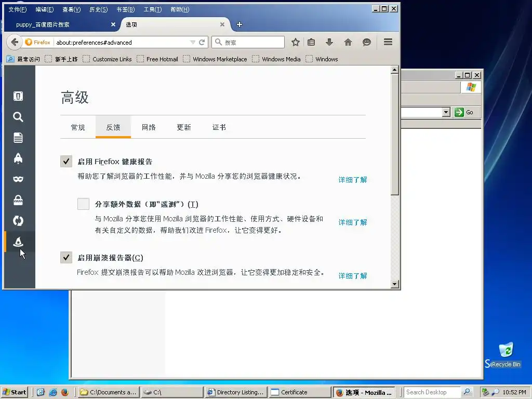The width and height of the screenshot is (532, 399).
Task: Open Security preferences lock icon
Action: coord(18,200)
